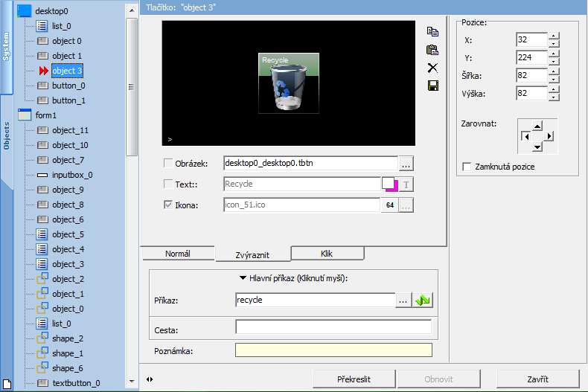Select textbutton_0 in the tree

coord(76,383)
